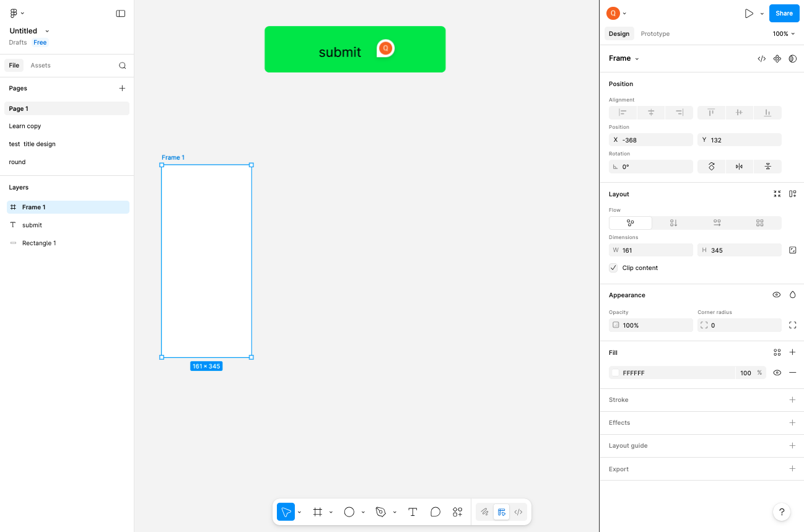Toggle fill visibility eye icon
This screenshot has height=532, width=804.
(x=777, y=373)
